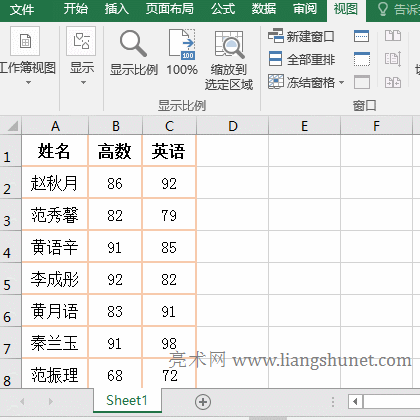Select column B header
This screenshot has height=420, width=420.
[115, 126]
